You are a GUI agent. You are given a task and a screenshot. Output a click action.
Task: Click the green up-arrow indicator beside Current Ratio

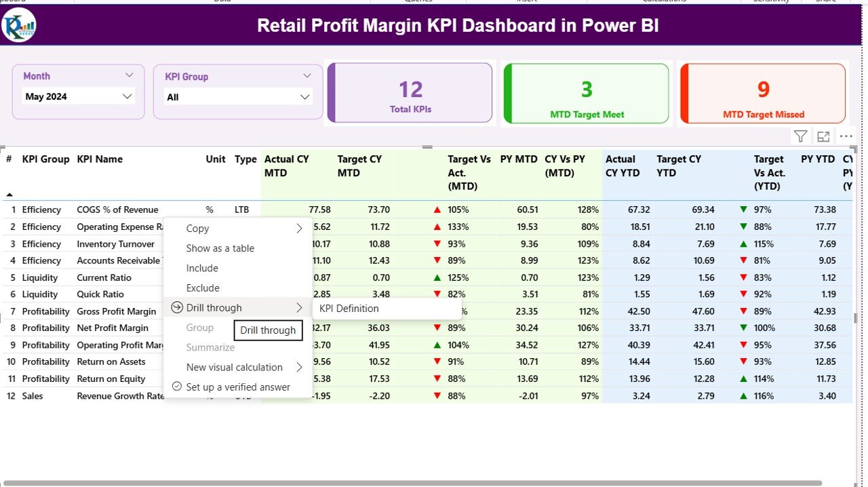pyautogui.click(x=437, y=277)
